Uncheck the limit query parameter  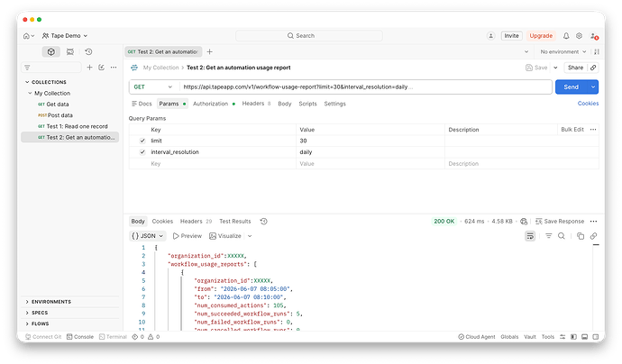pyautogui.click(x=142, y=141)
